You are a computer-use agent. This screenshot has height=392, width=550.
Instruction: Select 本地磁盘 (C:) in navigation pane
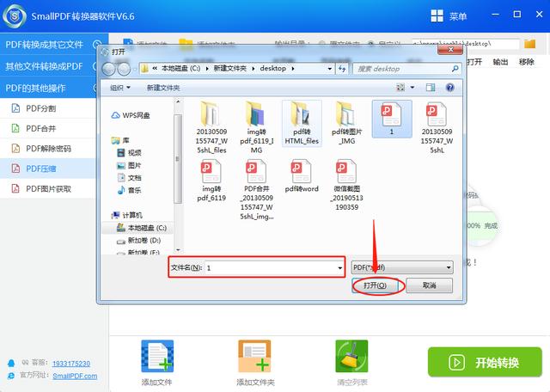pyautogui.click(x=142, y=228)
